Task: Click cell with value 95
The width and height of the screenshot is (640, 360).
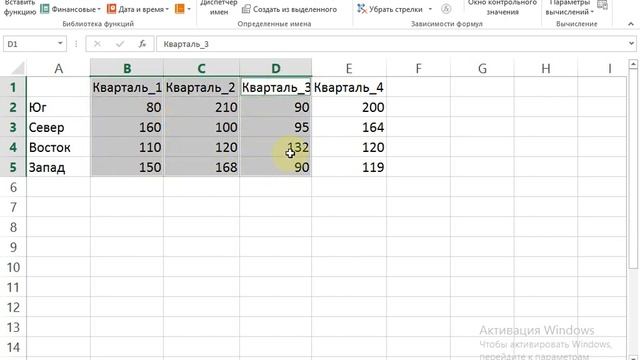Action: click(276, 127)
